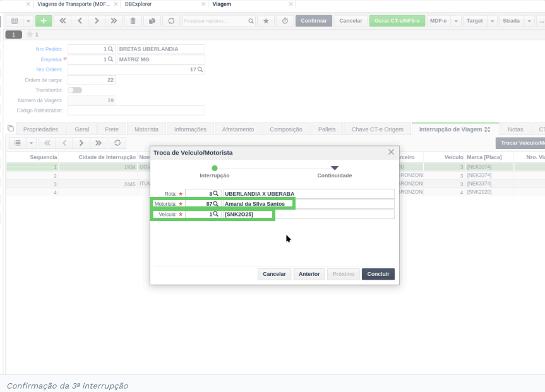Select the Continuidade step marker
The width and height of the screenshot is (545, 392).
pos(334,168)
